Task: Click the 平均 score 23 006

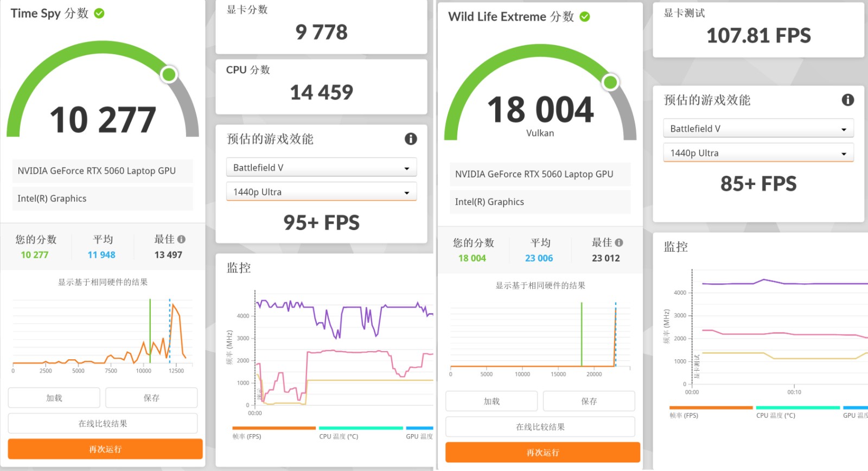Action: point(539,258)
